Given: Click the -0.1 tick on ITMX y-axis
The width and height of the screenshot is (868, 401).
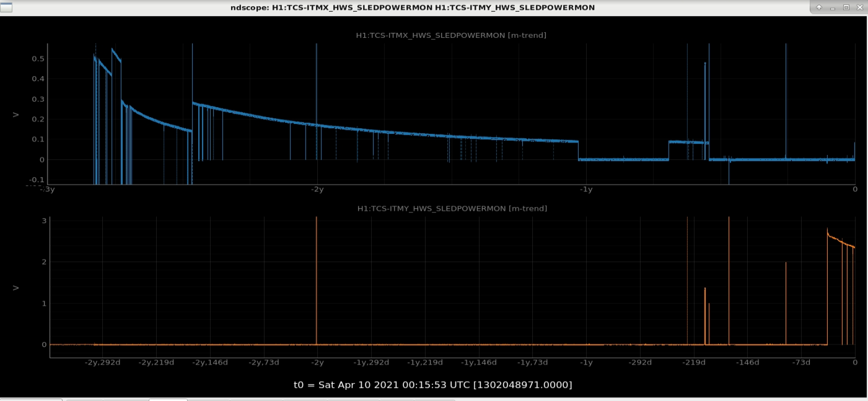Looking at the screenshot, I should point(37,180).
